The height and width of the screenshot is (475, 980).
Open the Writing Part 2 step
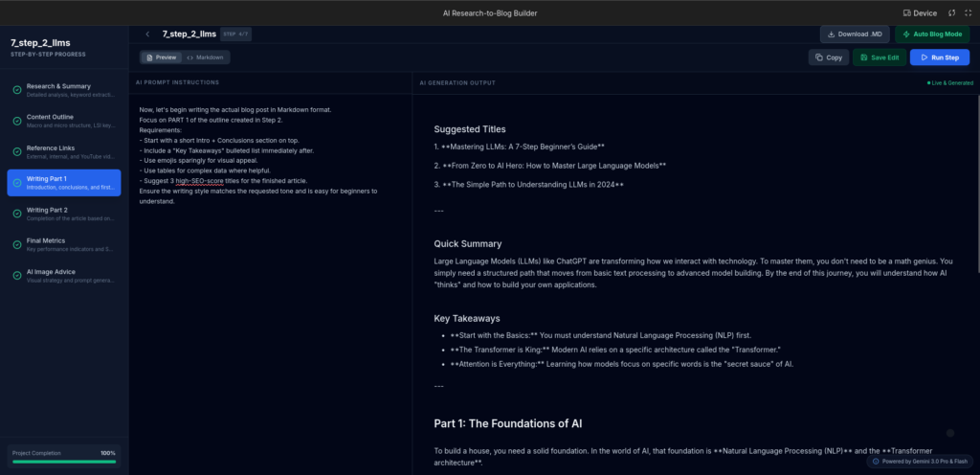point(64,214)
